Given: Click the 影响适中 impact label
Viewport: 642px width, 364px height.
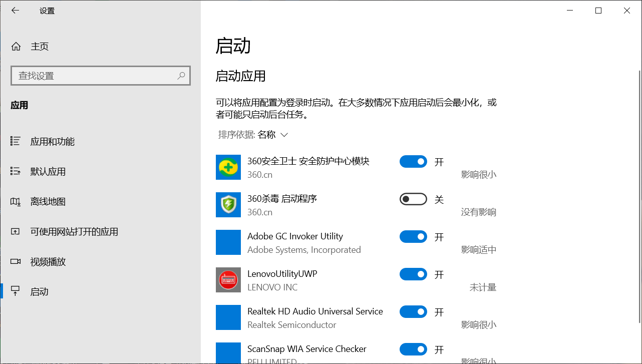Looking at the screenshot, I should click(479, 250).
